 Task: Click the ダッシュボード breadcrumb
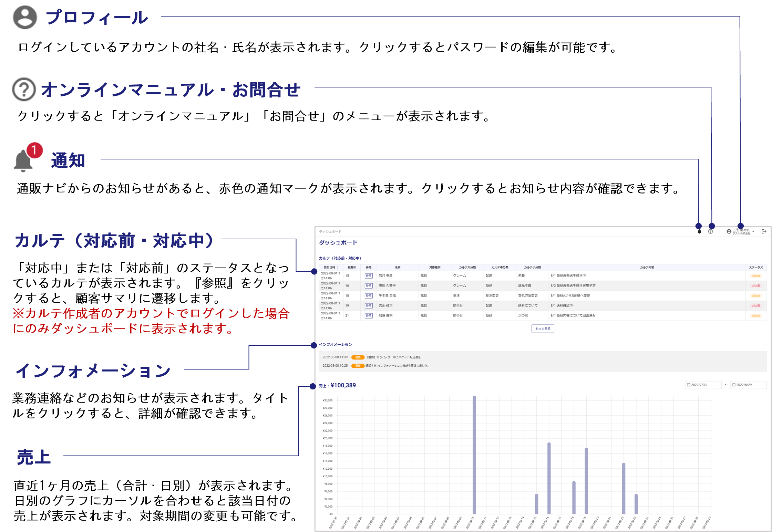(330, 232)
